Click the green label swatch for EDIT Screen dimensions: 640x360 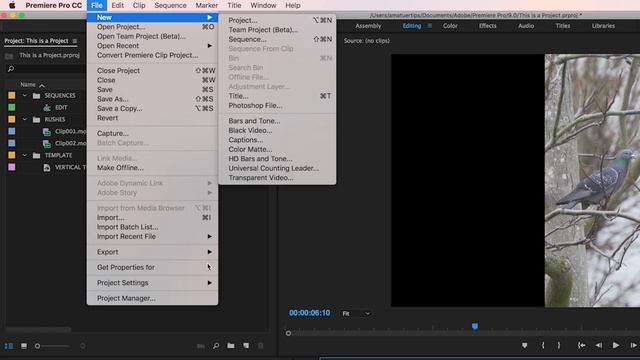tap(12, 107)
